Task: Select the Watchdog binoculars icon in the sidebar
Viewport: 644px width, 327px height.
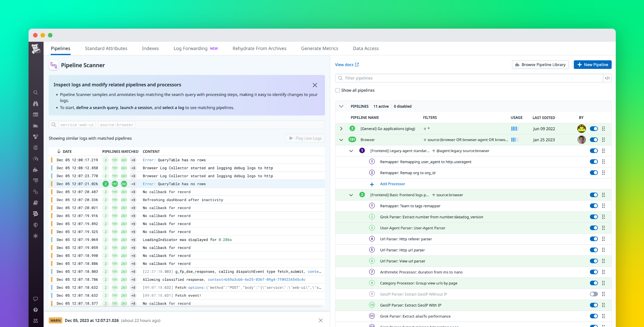Action: (x=36, y=103)
